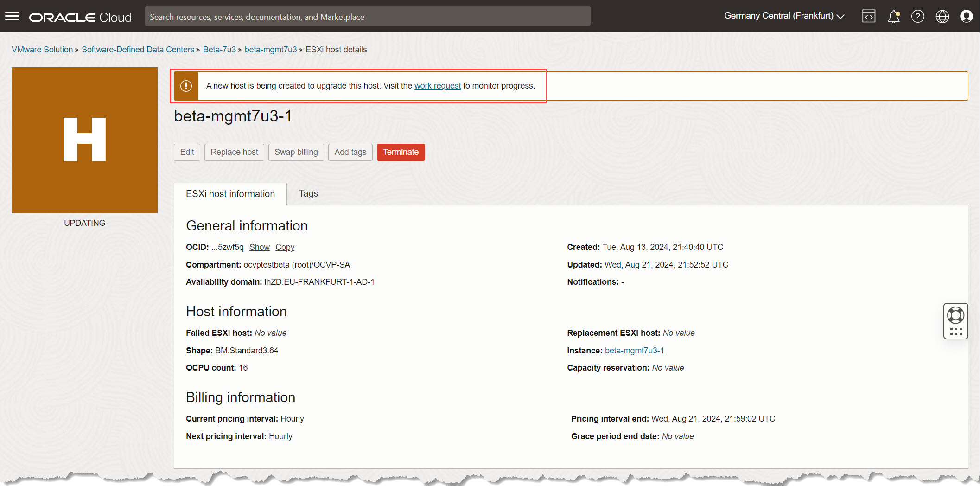Click the Oracle Cloud logo

coord(80,17)
